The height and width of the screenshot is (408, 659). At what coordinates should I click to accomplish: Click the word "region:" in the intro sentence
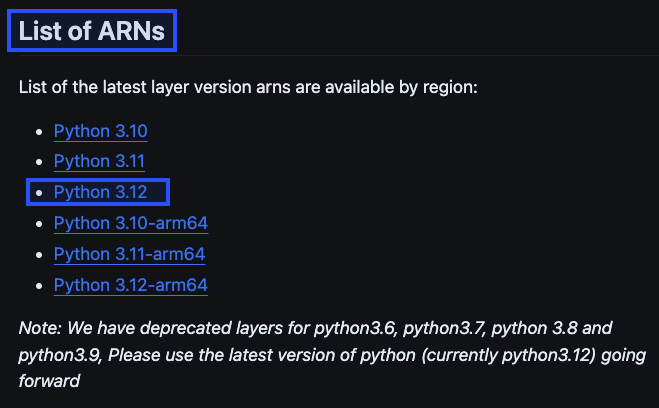[450, 88]
